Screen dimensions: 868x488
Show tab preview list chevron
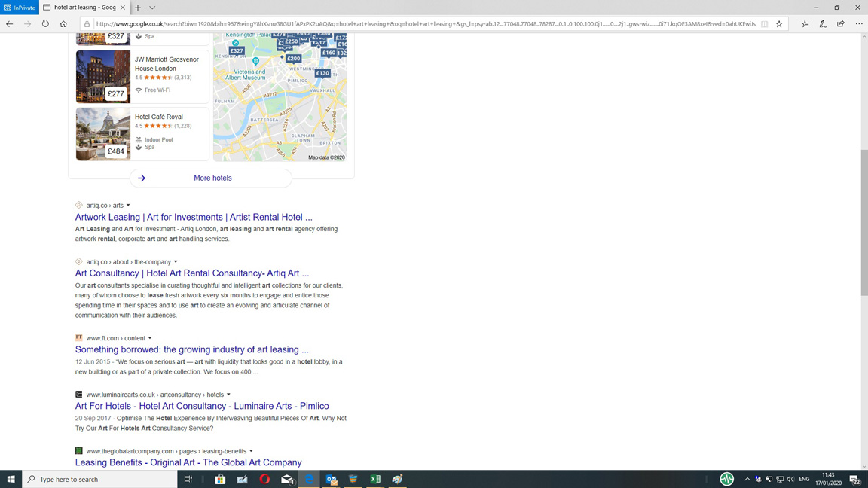[x=152, y=8]
